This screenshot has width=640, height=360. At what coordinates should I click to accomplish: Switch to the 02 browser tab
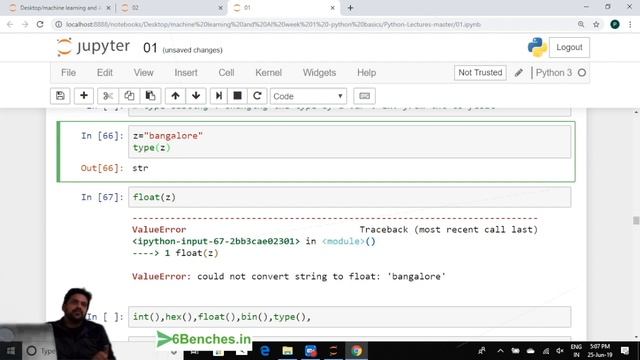point(171,8)
